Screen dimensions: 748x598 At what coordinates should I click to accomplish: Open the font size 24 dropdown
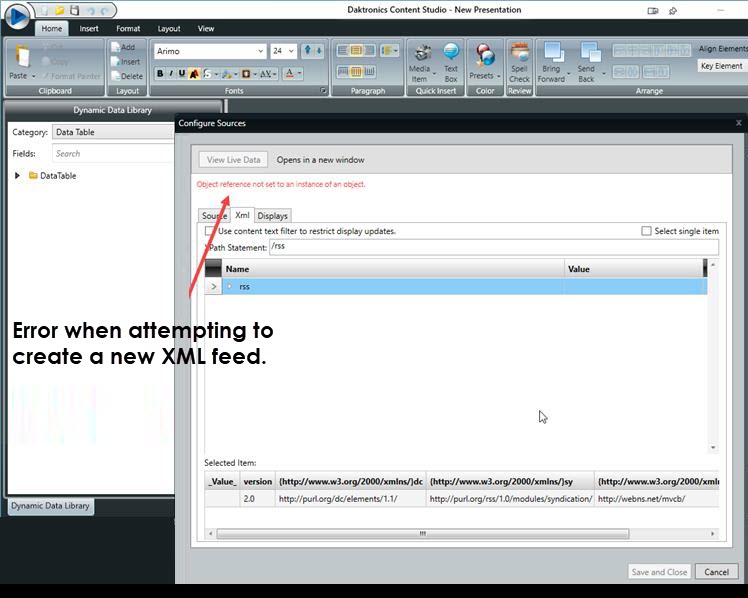[x=291, y=51]
